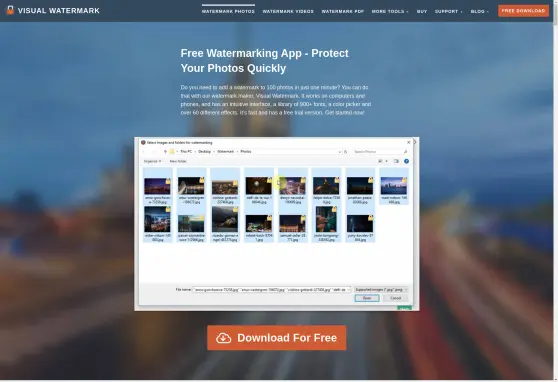Open the Watermark Photos nav tab
Viewport: 558px width, 382px height.
coord(228,11)
